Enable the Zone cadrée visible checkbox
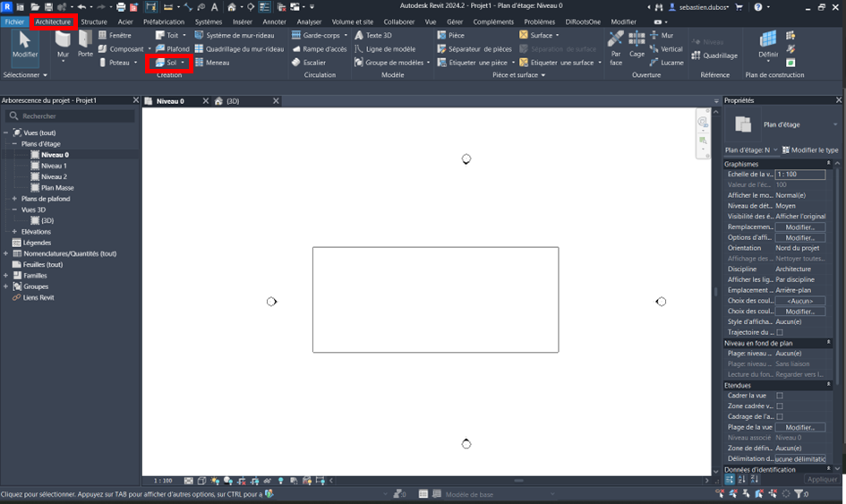The image size is (846, 504). [x=780, y=406]
